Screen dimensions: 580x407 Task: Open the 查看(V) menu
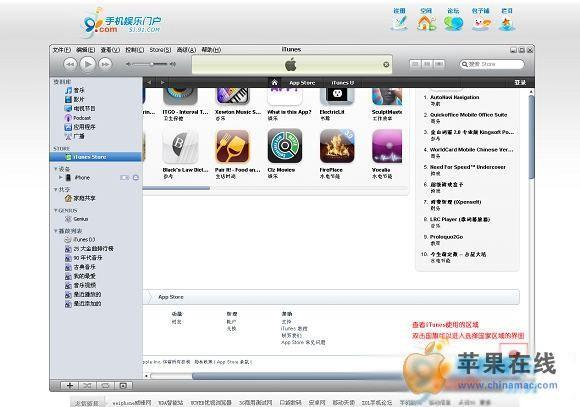tap(110, 50)
